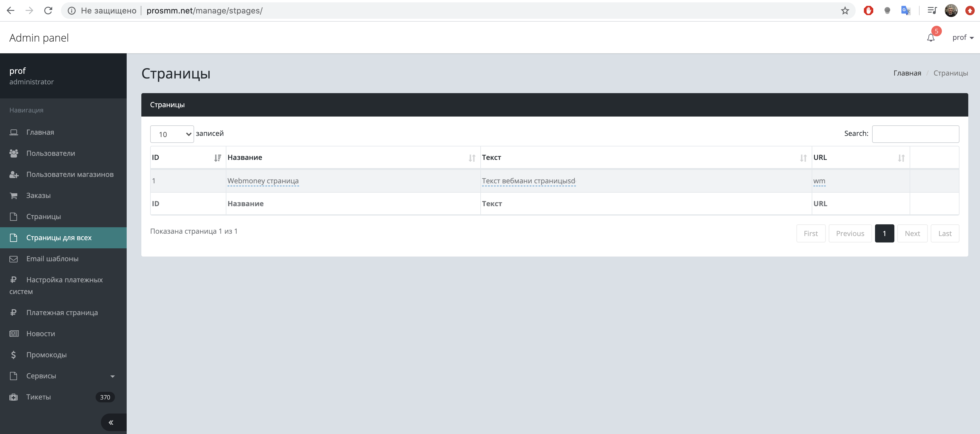
Task: Collapse sidebar with double chevron button
Action: click(x=111, y=422)
